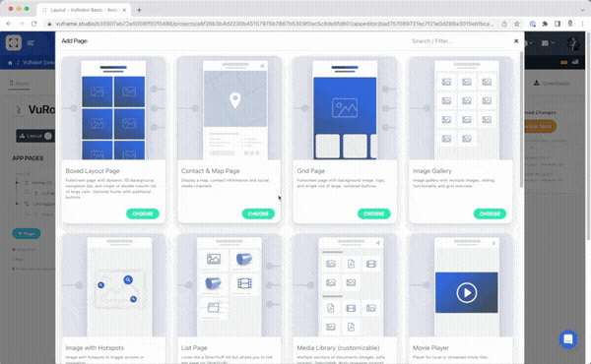Click the browser address bar
591x364 pixels.
click(x=275, y=24)
